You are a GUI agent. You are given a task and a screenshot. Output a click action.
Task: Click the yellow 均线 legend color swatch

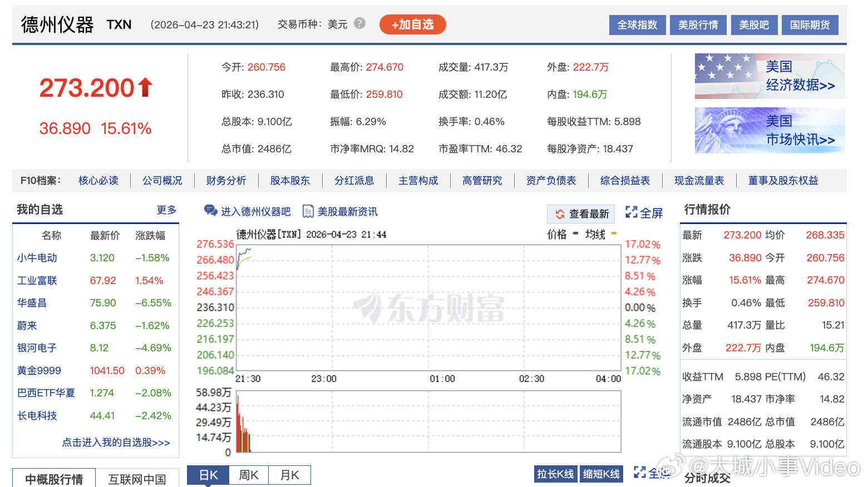[x=613, y=234]
